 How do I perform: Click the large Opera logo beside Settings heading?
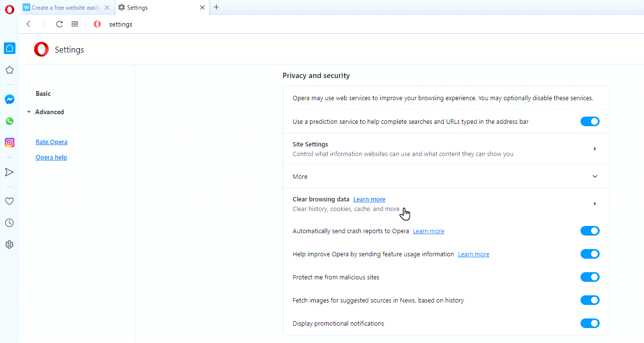point(41,50)
